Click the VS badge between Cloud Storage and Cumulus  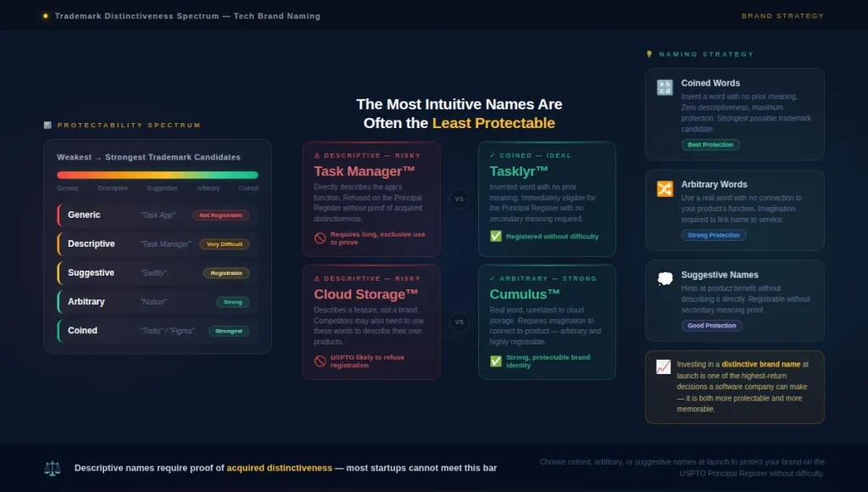coord(459,321)
